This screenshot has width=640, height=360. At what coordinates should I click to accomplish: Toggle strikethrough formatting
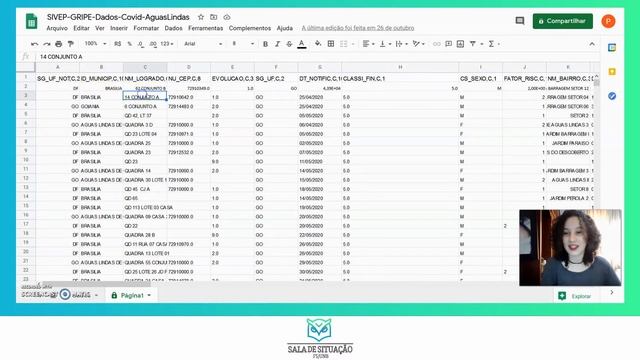[289, 44]
